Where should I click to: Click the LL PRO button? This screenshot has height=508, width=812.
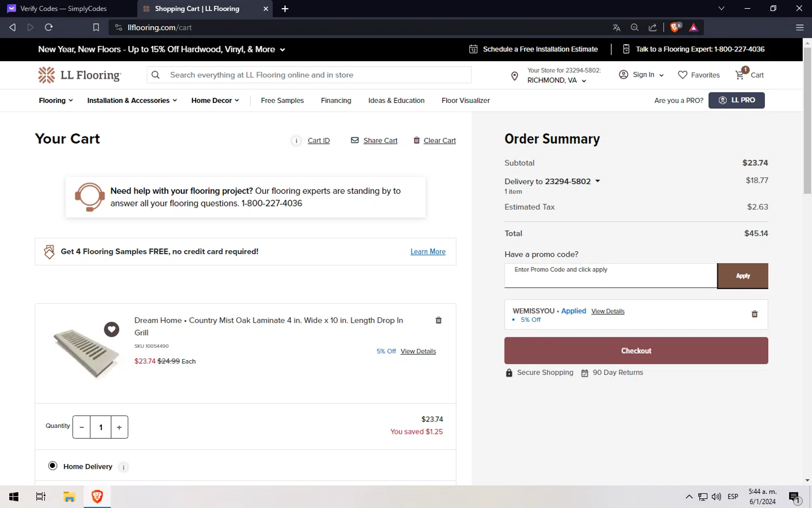(736, 100)
